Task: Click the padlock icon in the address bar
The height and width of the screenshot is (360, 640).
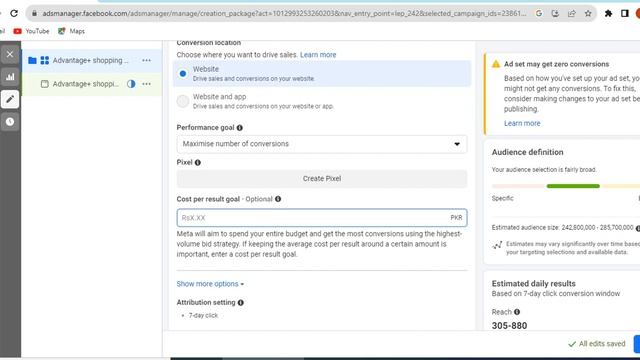Action: coord(35,13)
